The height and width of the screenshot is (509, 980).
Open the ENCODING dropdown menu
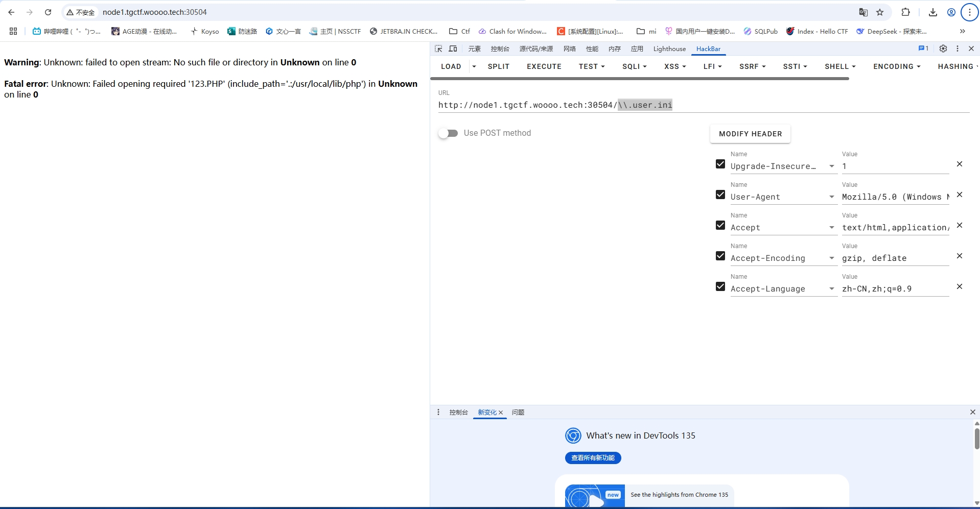[x=897, y=66]
